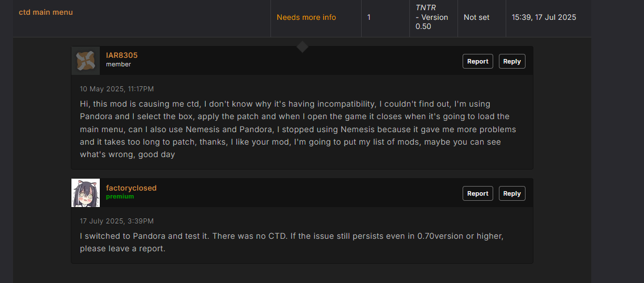This screenshot has width=644, height=283.
Task: Click IAR8305's profile avatar image
Action: tap(86, 61)
